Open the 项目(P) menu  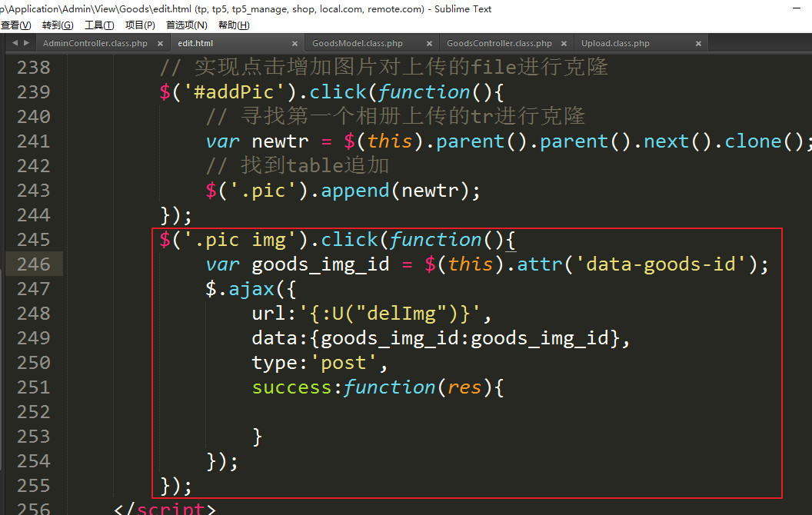(x=140, y=25)
